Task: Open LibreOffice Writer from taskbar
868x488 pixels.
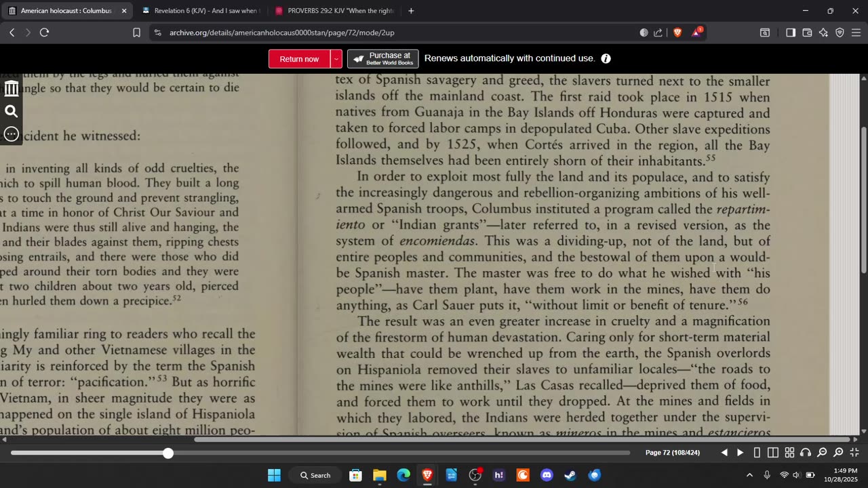Action: click(452, 475)
